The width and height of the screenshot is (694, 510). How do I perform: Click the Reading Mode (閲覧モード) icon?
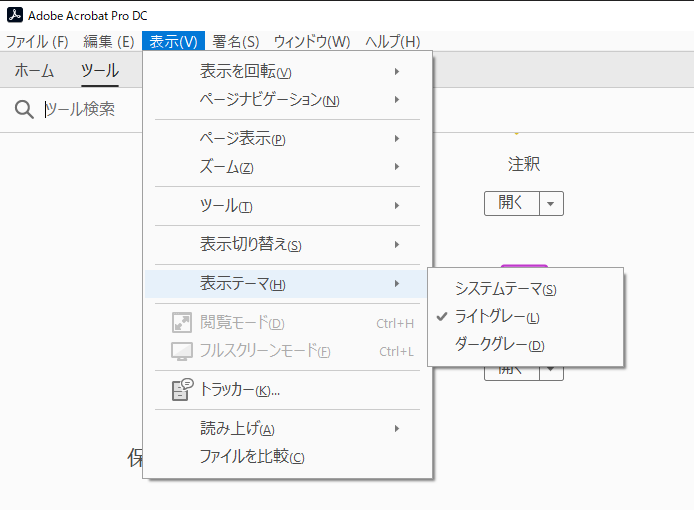coord(182,322)
